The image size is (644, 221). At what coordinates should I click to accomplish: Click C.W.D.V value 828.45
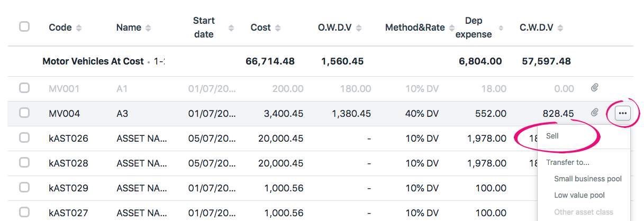(558, 113)
